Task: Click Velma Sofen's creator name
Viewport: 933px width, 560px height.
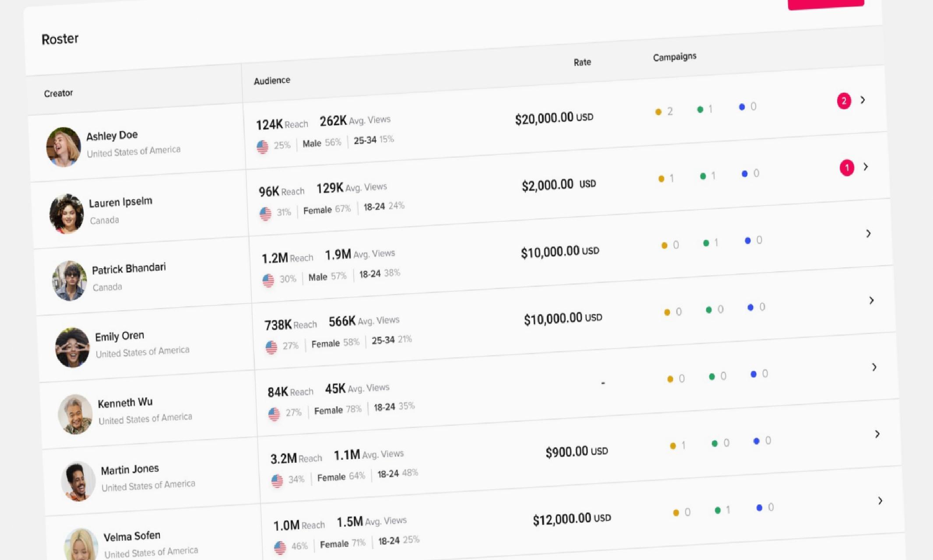Action: tap(132, 536)
